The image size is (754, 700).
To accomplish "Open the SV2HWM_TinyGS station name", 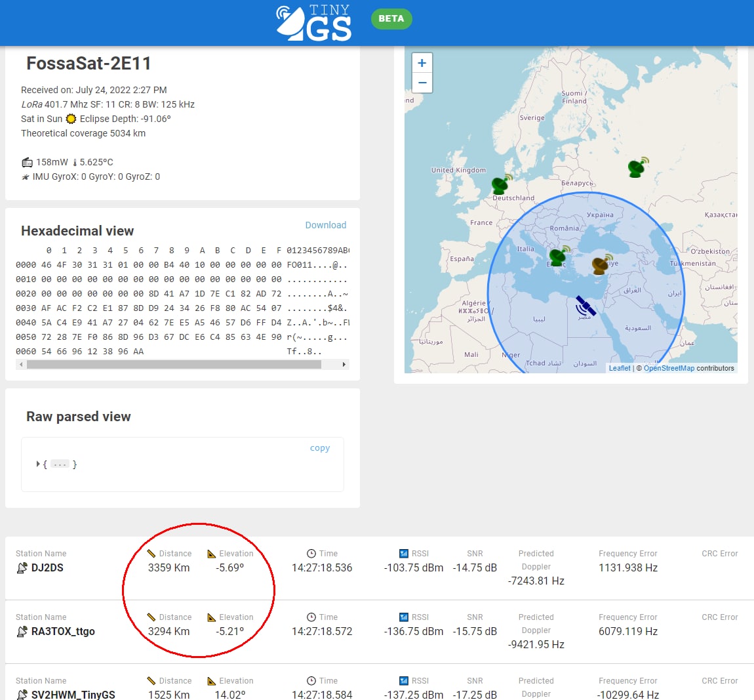I will coord(73,694).
